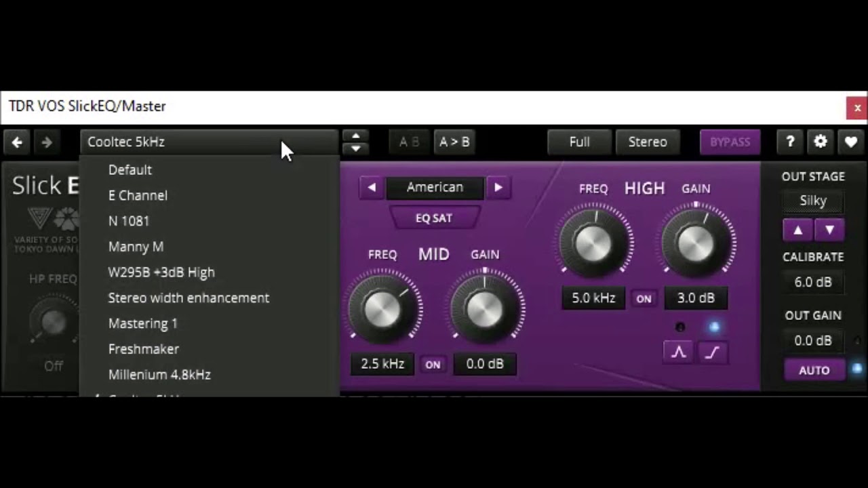Choose the Millenium 4.8kHz preset
The width and height of the screenshot is (868, 488).
[x=210, y=375]
